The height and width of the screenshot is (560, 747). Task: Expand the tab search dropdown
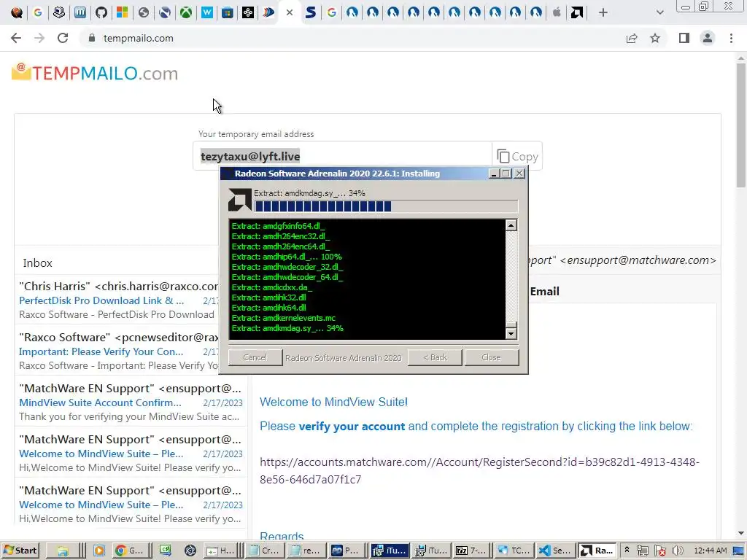[x=659, y=12]
